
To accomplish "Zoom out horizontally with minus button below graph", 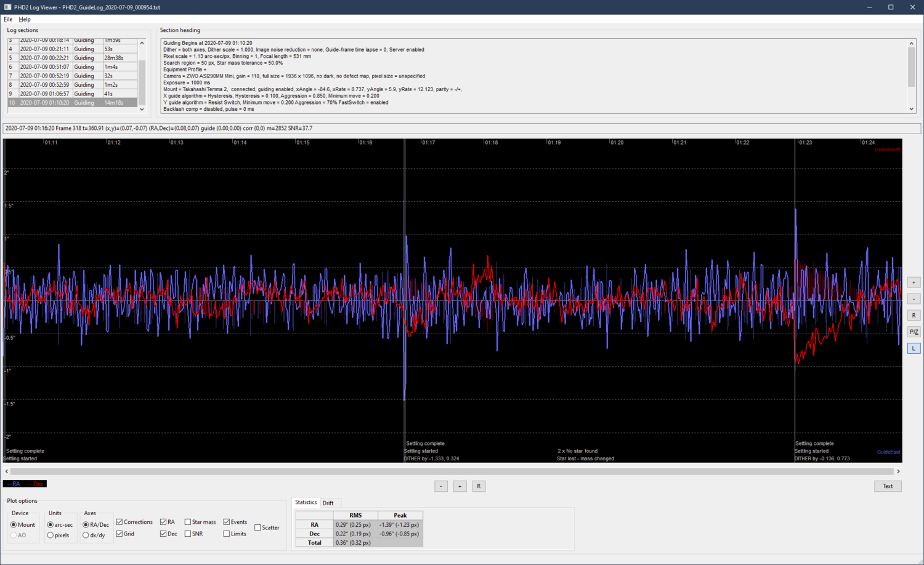I will (x=441, y=486).
